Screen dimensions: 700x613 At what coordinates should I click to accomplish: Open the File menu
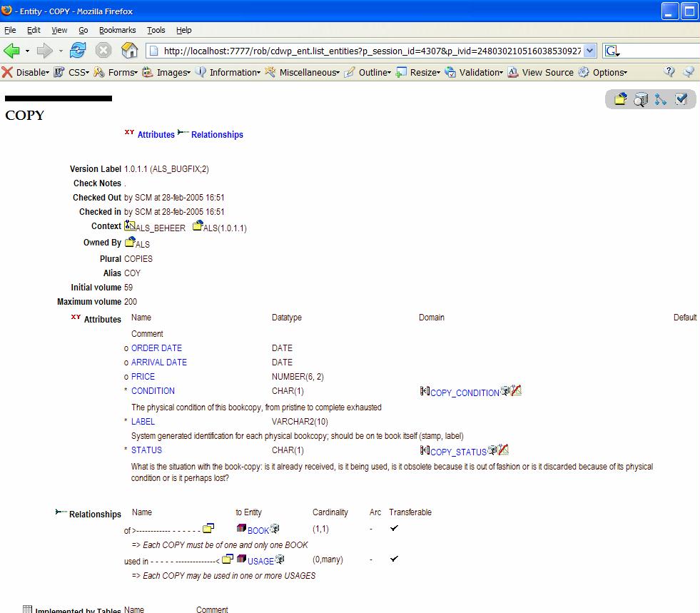[x=10, y=30]
